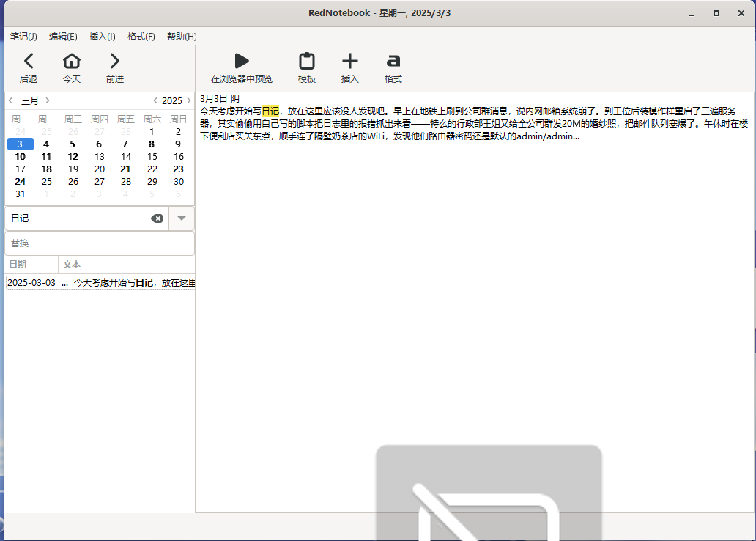Select day 31 in the calendar
Viewport: 756px width, 541px height.
click(21, 194)
